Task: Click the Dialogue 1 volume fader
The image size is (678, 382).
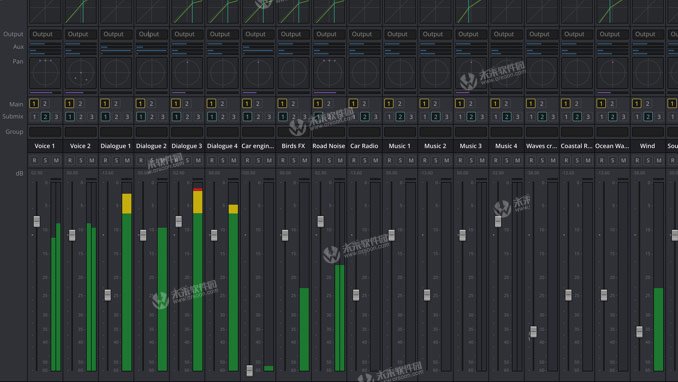Action: pos(108,295)
